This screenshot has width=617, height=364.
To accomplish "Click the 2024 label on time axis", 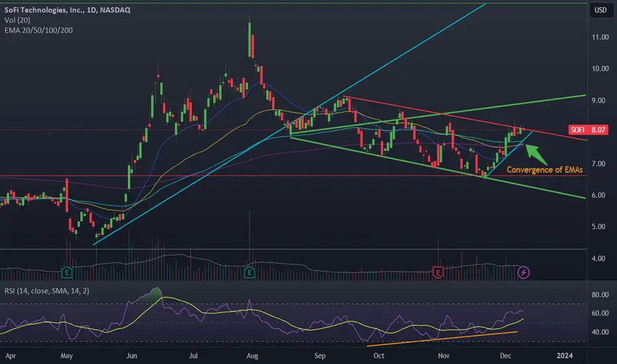I will 565,356.
